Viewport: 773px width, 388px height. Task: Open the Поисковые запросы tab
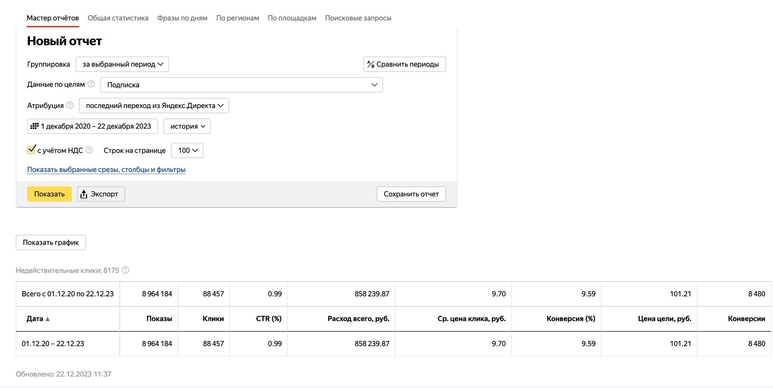coord(358,18)
